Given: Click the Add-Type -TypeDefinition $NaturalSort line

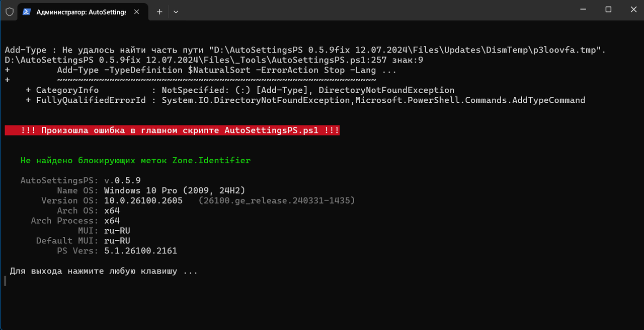Looking at the screenshot, I should (227, 70).
